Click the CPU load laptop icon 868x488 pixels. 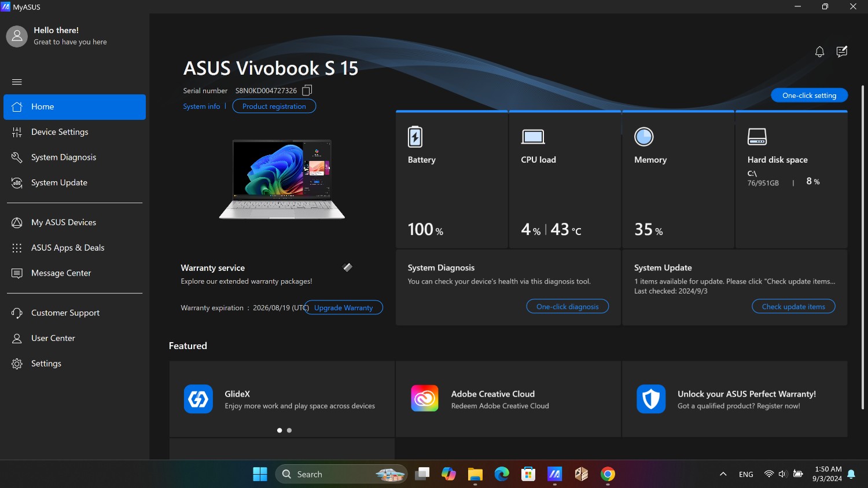533,137
